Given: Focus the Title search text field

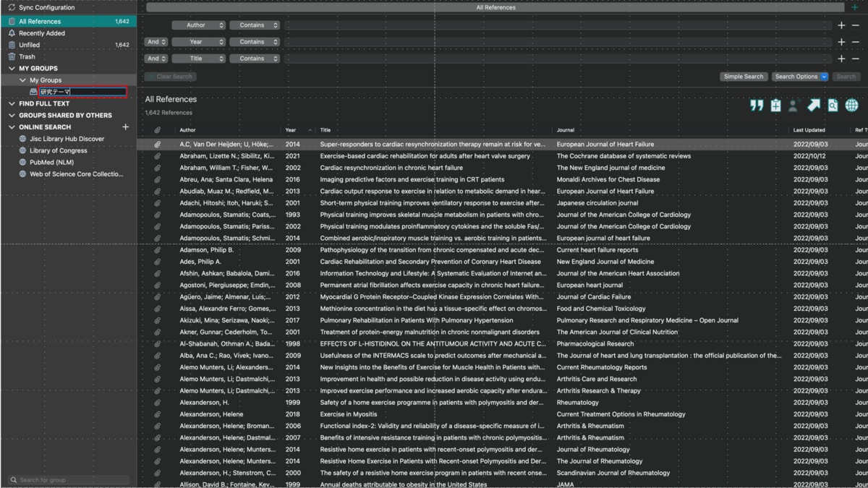Looking at the screenshot, I should [x=558, y=59].
